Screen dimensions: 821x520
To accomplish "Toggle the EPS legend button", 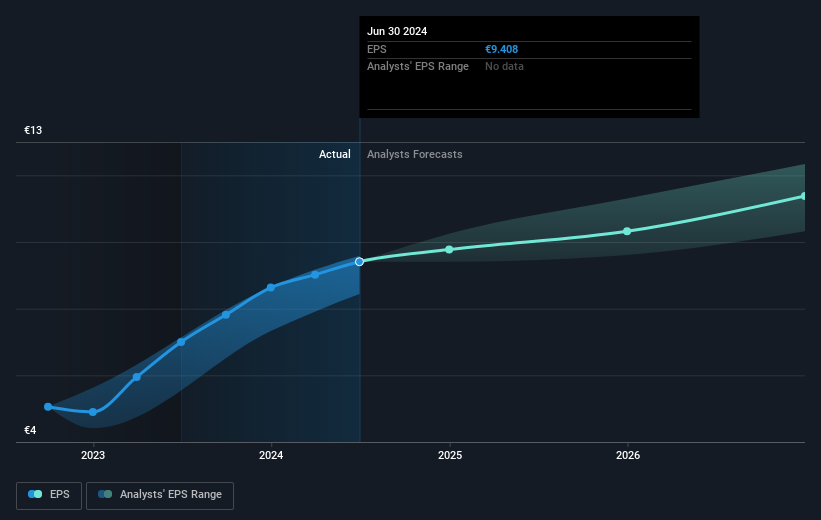I will click(49, 495).
